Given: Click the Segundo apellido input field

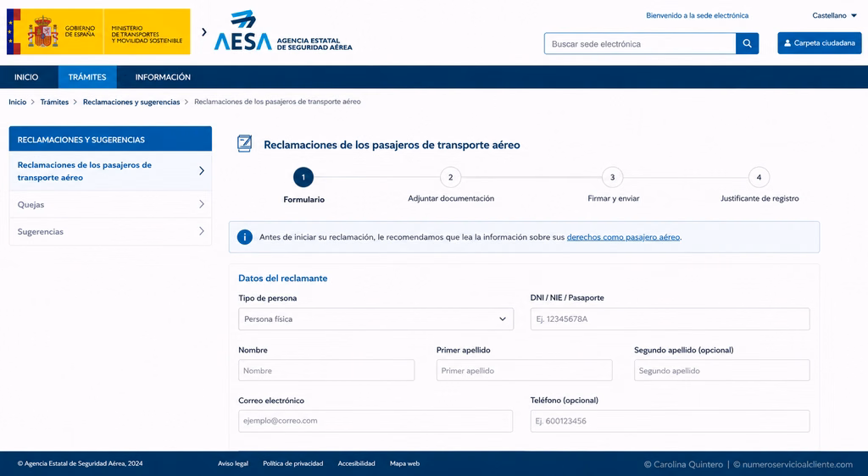Looking at the screenshot, I should [x=722, y=370].
